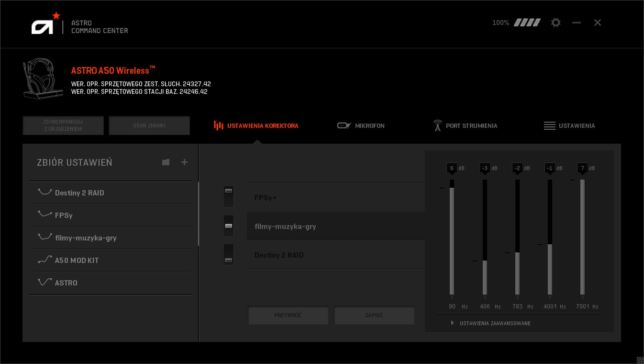This screenshot has width=644, height=364.
Task: Click the resize grip in window corner
Action: tap(640, 360)
